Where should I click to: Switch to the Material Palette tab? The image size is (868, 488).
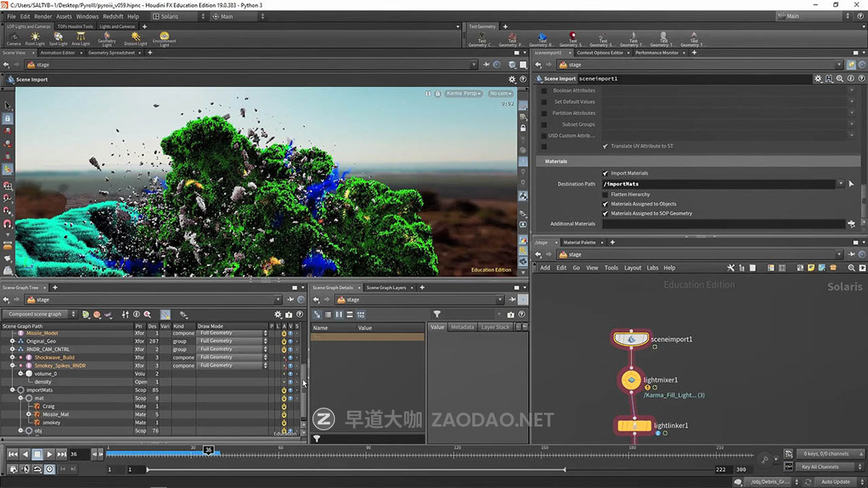click(579, 242)
